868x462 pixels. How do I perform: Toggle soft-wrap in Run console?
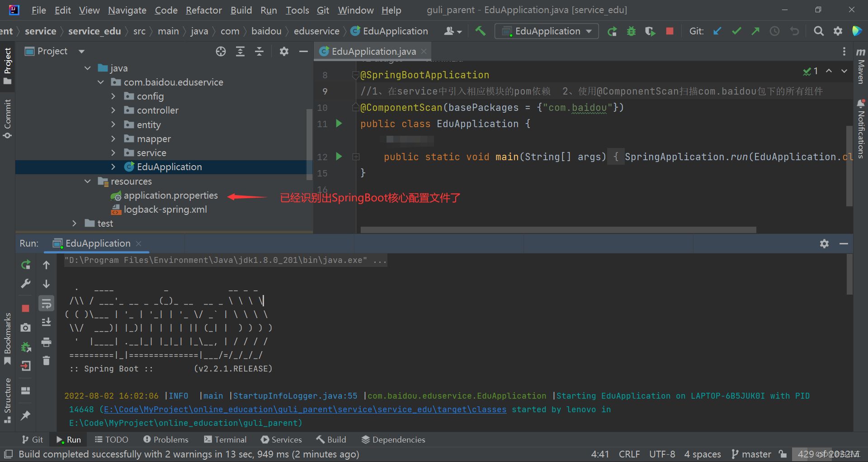[x=46, y=304]
